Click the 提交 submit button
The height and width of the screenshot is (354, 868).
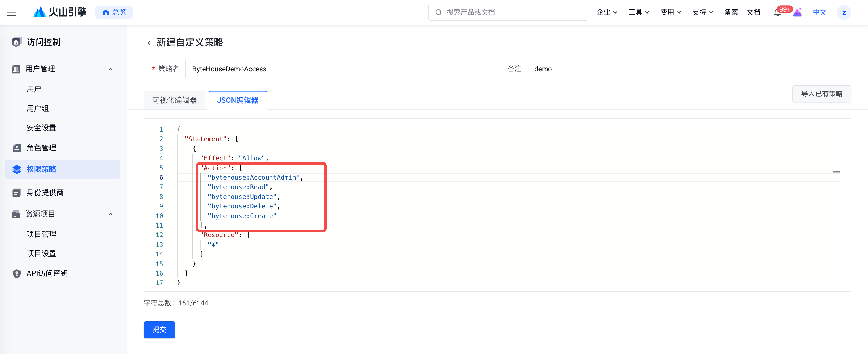(x=159, y=329)
